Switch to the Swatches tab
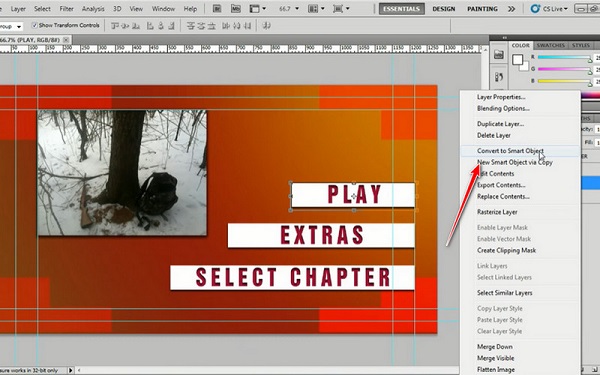Screen dimensions: 600x375 (550, 45)
